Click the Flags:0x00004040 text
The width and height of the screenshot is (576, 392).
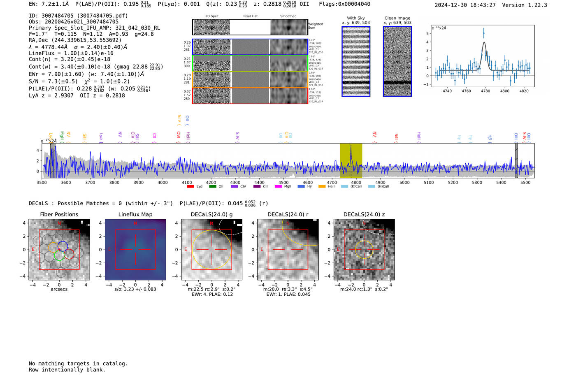click(x=344, y=4)
